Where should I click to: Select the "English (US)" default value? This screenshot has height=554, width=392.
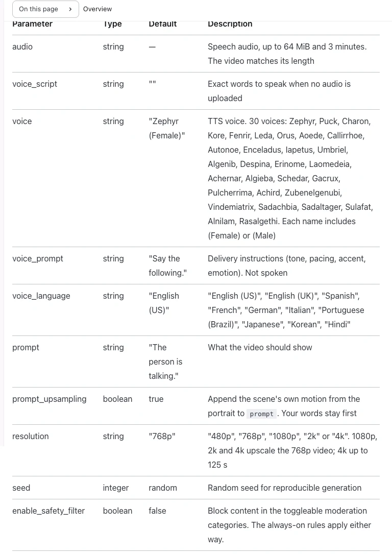pyautogui.click(x=164, y=303)
